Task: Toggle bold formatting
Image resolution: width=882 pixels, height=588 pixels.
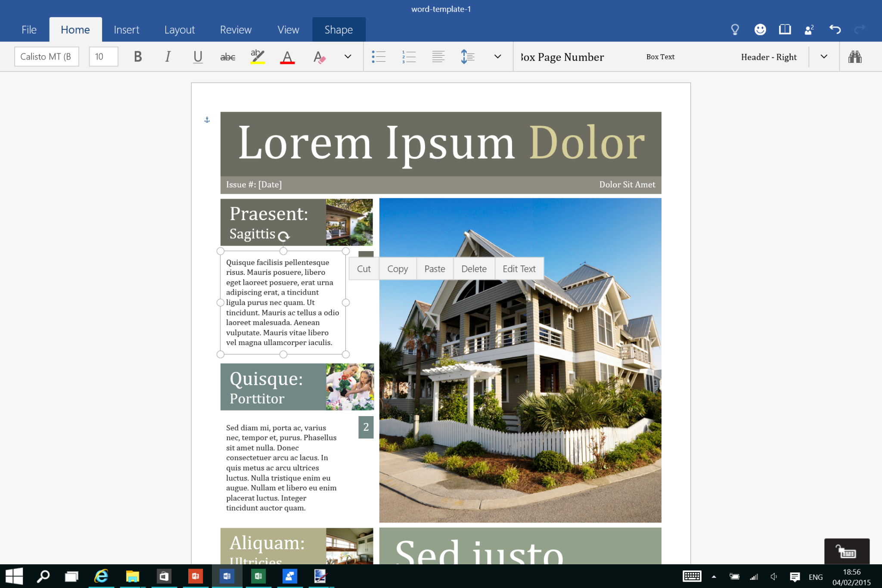Action: (137, 56)
